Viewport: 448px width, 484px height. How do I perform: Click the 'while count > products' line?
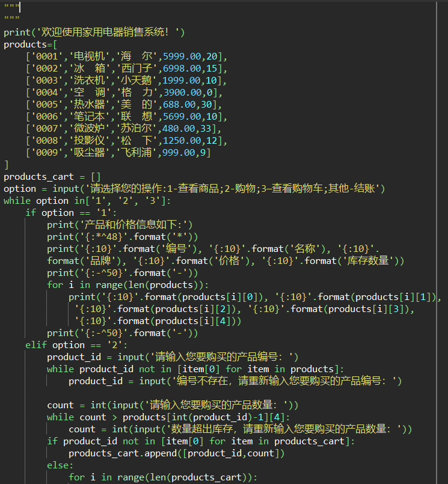pos(168,417)
